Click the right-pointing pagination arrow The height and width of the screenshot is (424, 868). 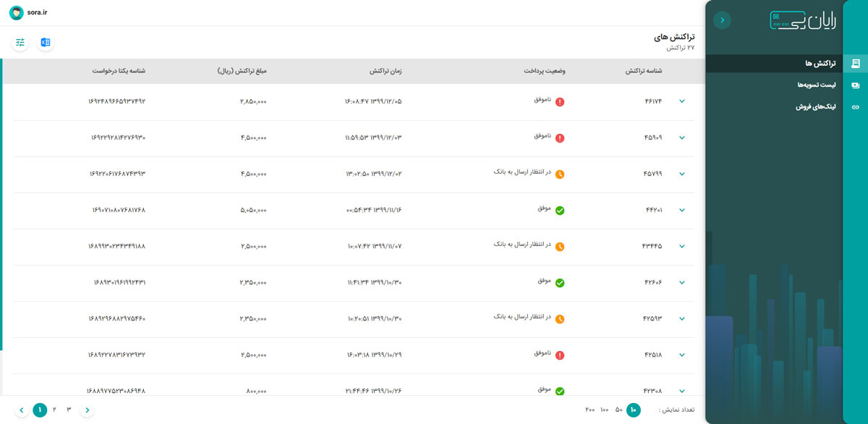pyautogui.click(x=88, y=410)
